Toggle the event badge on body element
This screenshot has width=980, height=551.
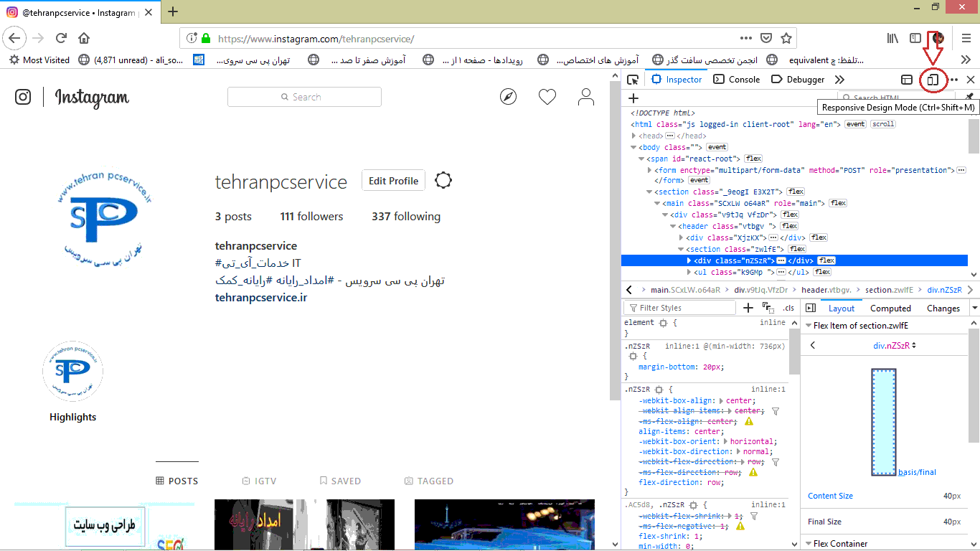click(717, 147)
